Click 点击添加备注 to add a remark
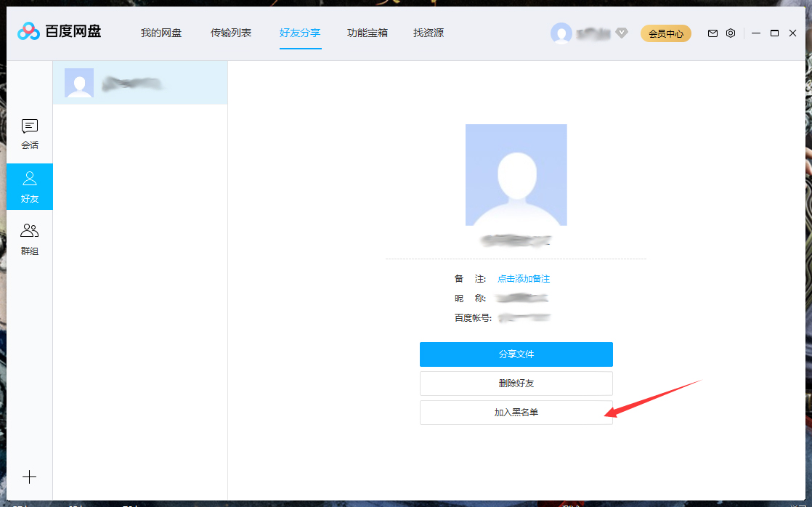 (x=525, y=278)
